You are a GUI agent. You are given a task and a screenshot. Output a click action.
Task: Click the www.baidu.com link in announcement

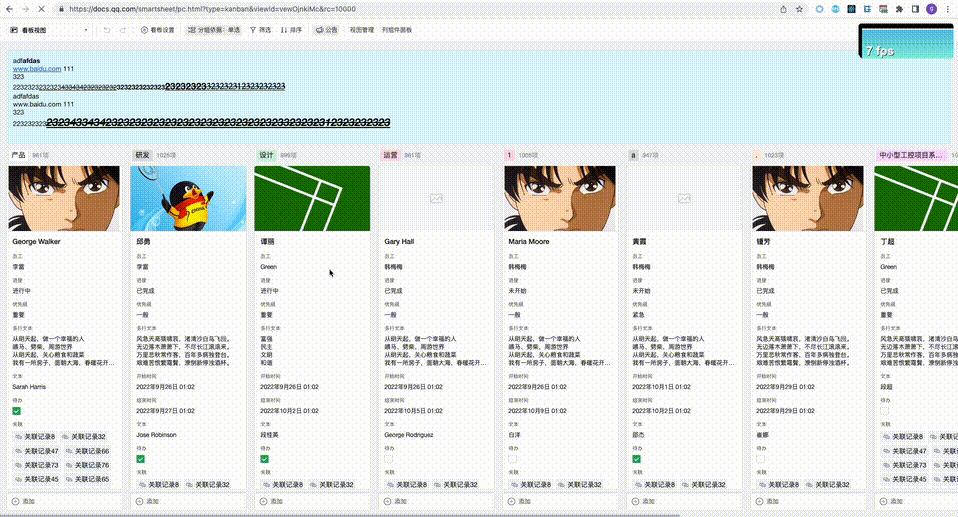tap(37, 69)
